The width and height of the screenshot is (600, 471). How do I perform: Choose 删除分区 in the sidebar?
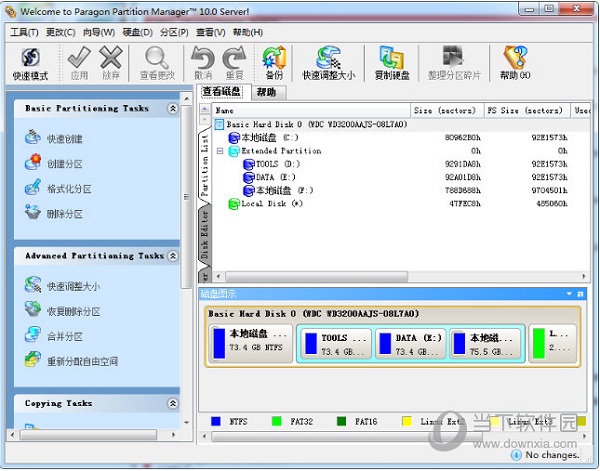(x=54, y=213)
